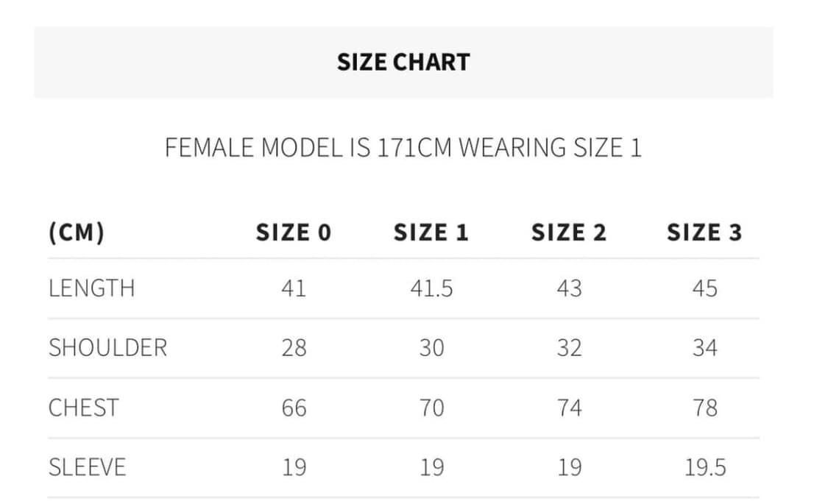Click sleeve value 19.5 for Size 3
828x504 pixels.
pos(705,468)
